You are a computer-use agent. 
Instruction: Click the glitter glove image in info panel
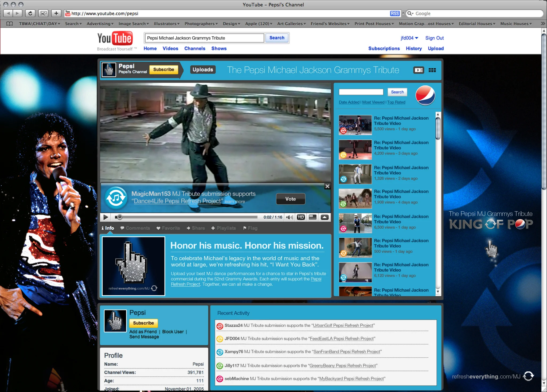coord(134,266)
